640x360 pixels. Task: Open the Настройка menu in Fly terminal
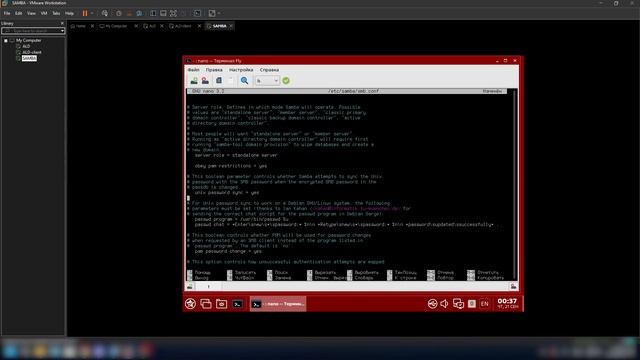(241, 70)
